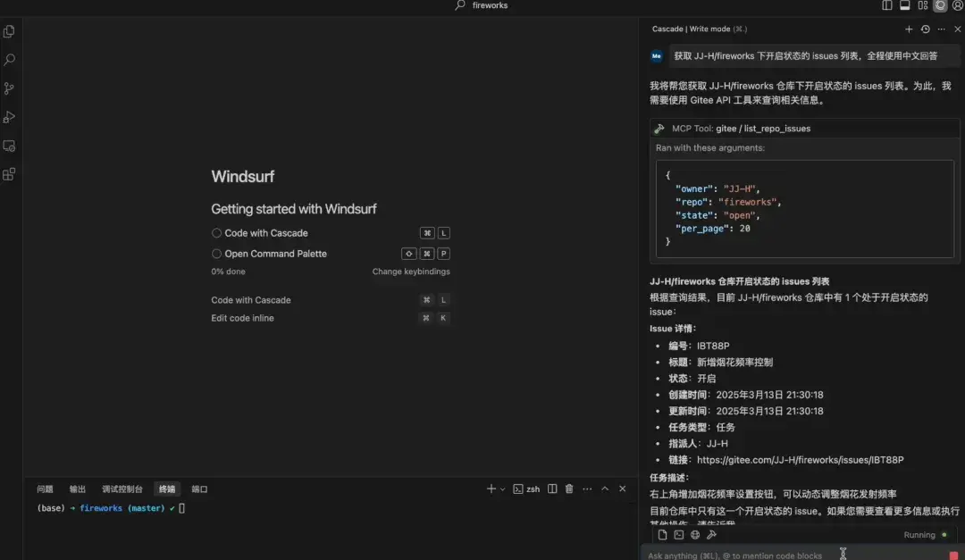Open Run and Debug view
965x560 pixels.
[9, 117]
